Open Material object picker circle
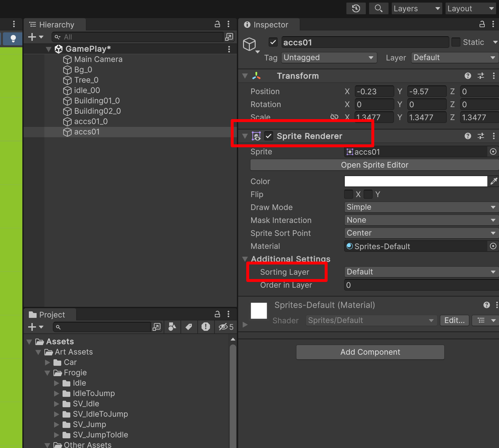The height and width of the screenshot is (448, 499). [x=493, y=246]
